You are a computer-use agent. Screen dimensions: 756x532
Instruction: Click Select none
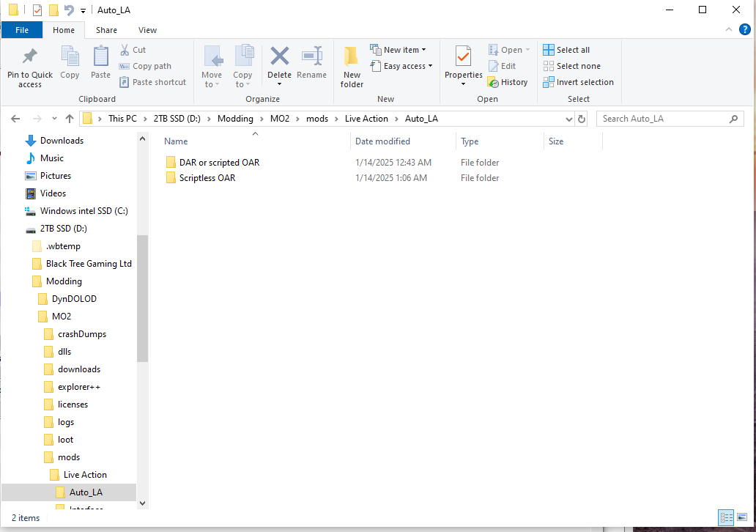point(572,66)
